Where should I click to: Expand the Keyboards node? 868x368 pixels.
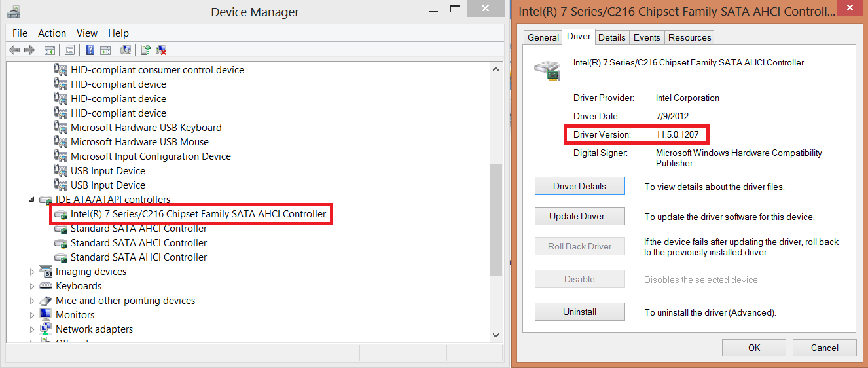[32, 286]
